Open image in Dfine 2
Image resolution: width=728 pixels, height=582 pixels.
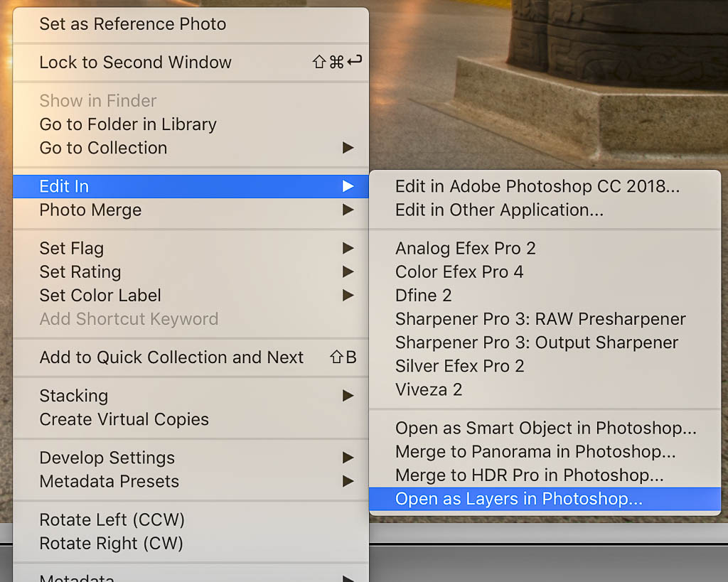pos(423,296)
